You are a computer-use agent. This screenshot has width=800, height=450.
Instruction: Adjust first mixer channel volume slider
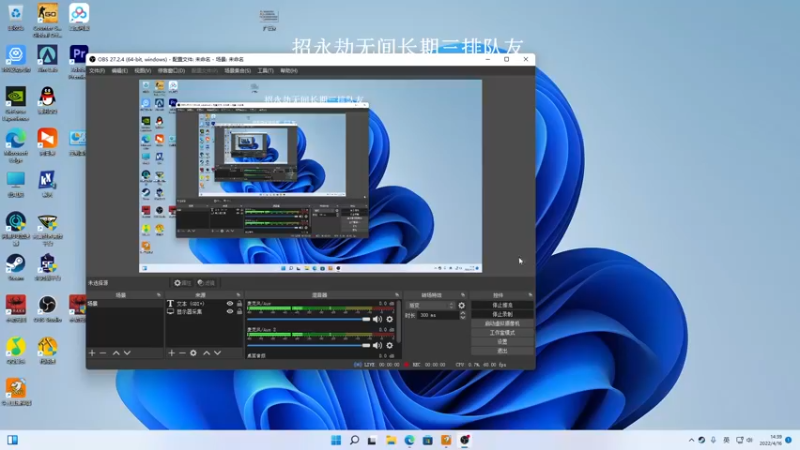coord(309,319)
